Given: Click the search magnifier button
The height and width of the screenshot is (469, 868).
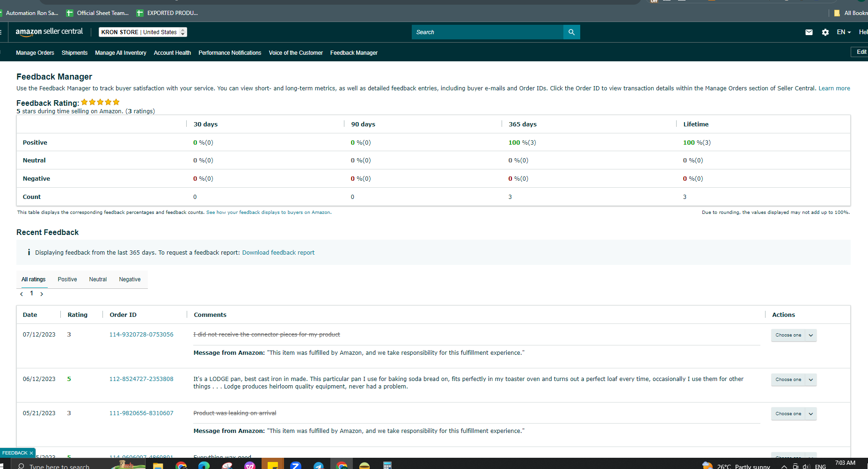Looking at the screenshot, I should click(571, 32).
